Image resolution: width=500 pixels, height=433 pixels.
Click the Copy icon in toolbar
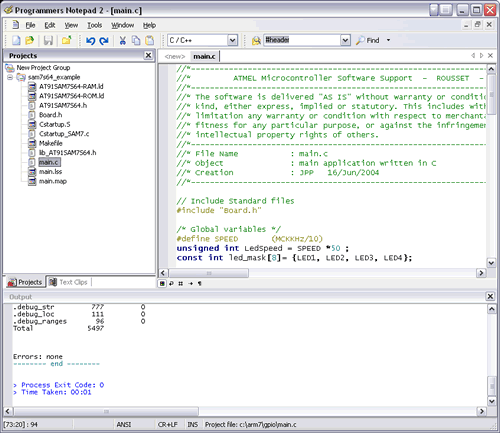point(136,41)
